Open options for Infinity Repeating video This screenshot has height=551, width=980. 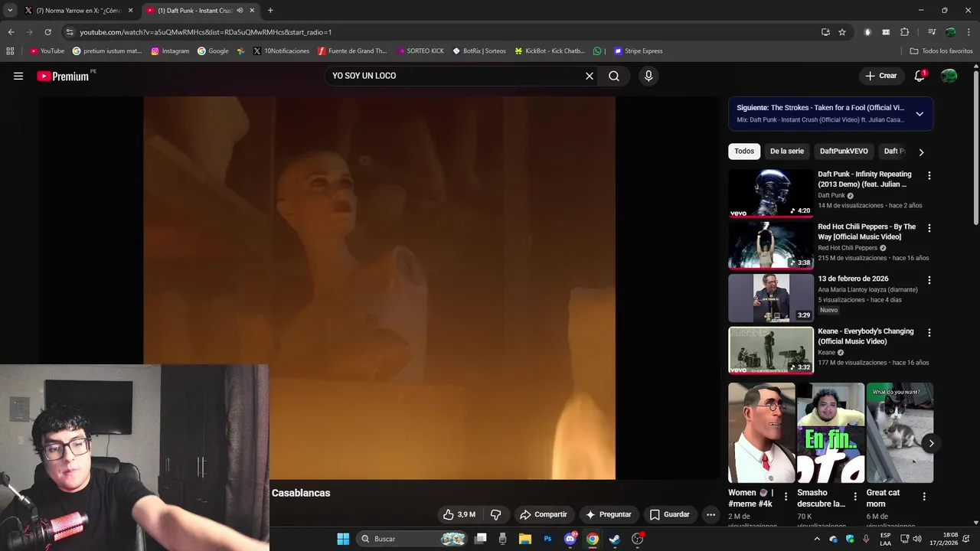click(929, 176)
